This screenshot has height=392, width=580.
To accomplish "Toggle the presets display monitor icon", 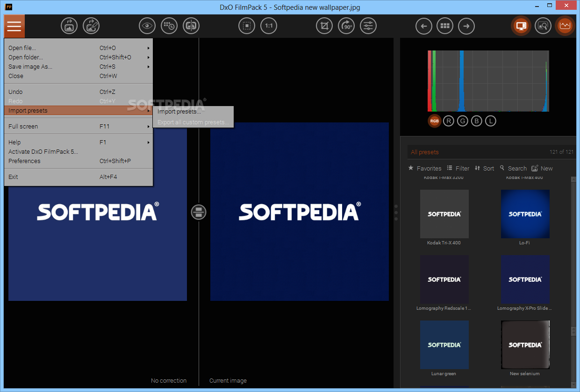I will click(521, 26).
